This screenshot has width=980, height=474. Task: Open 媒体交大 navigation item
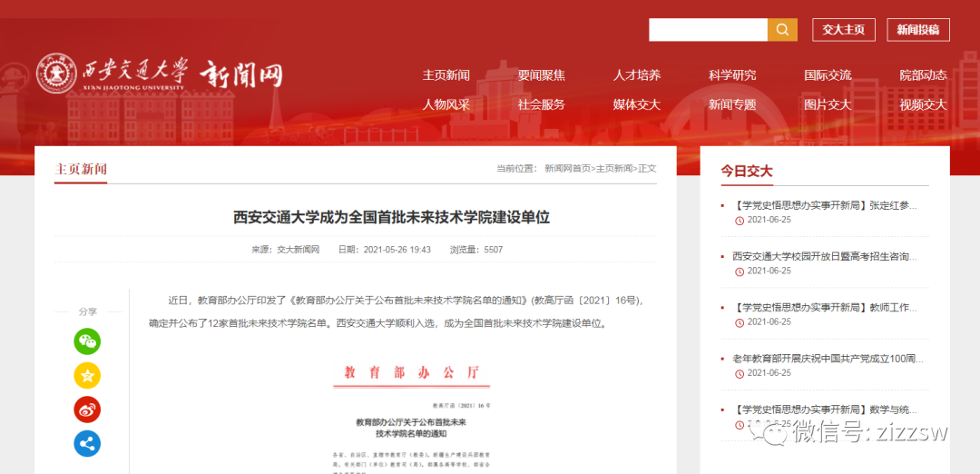click(637, 104)
